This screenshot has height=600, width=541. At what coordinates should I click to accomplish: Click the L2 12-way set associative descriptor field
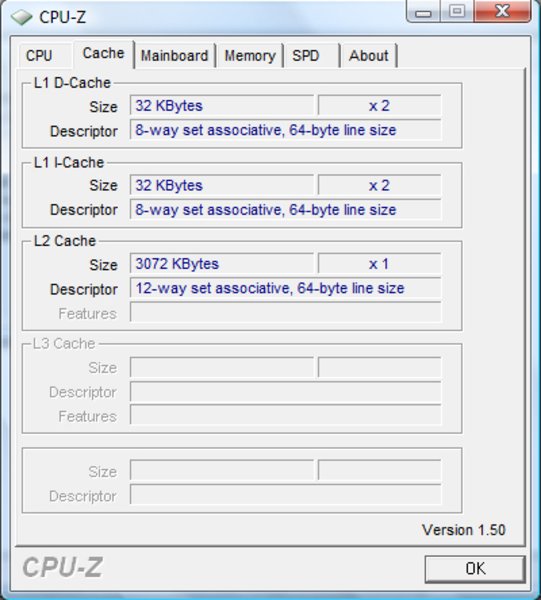tap(285, 288)
